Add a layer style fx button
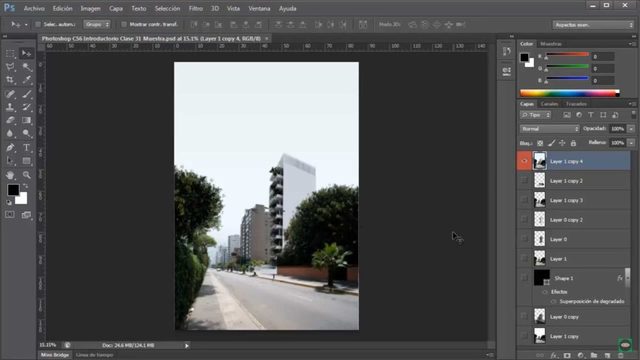 click(x=554, y=356)
